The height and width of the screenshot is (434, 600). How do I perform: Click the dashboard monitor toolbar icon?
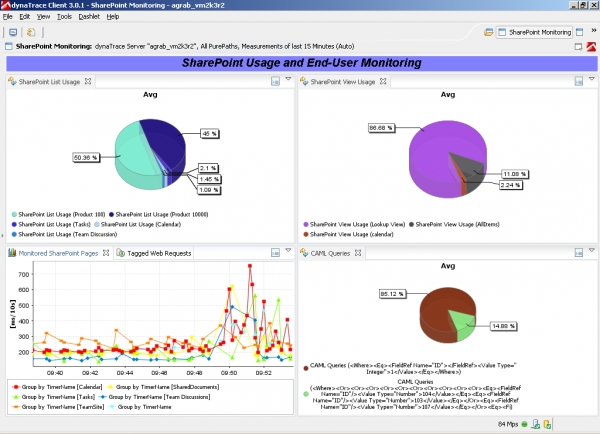point(13,32)
